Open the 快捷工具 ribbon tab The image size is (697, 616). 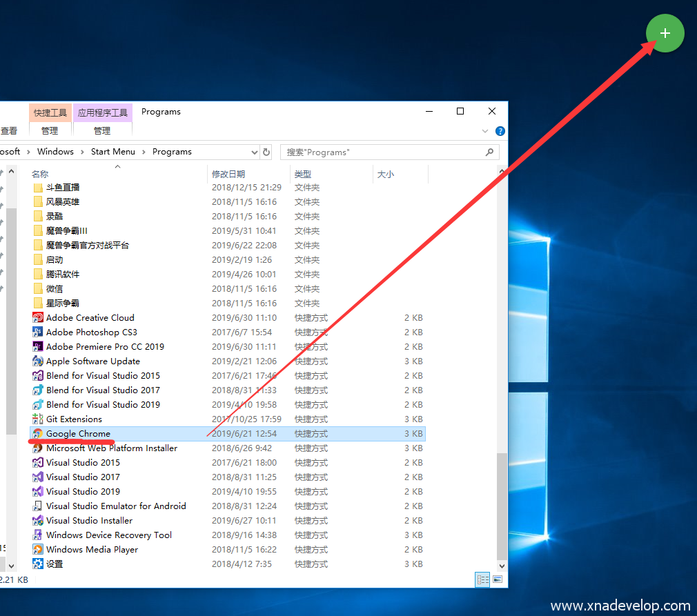(50, 113)
